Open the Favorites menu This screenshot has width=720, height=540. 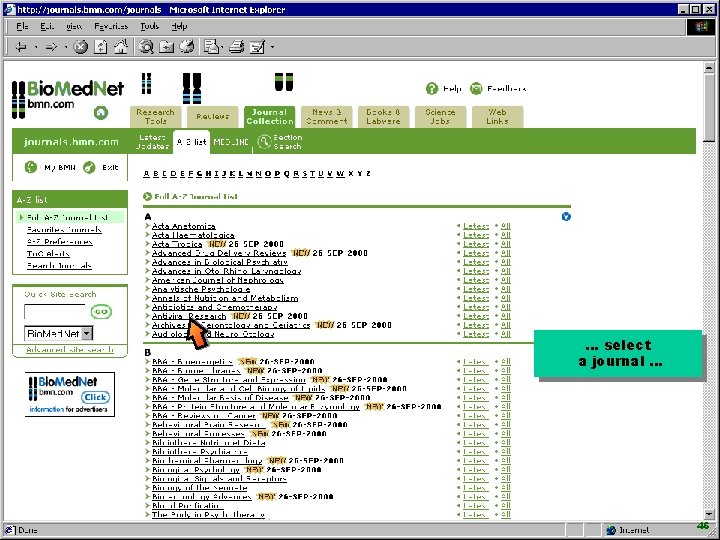point(111,27)
